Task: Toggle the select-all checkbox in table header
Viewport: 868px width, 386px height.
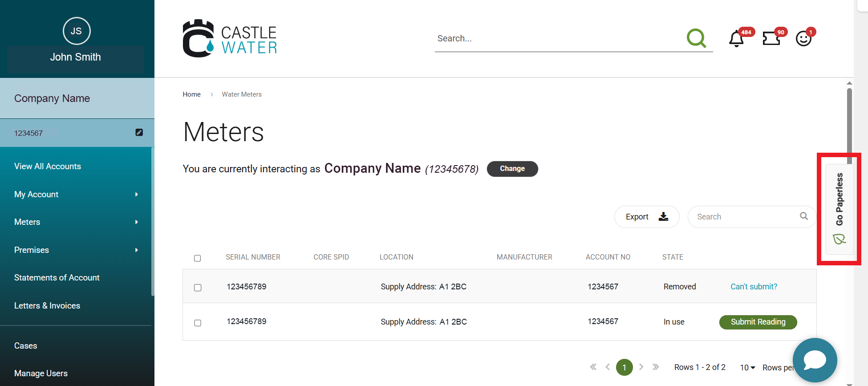Action: click(x=198, y=258)
